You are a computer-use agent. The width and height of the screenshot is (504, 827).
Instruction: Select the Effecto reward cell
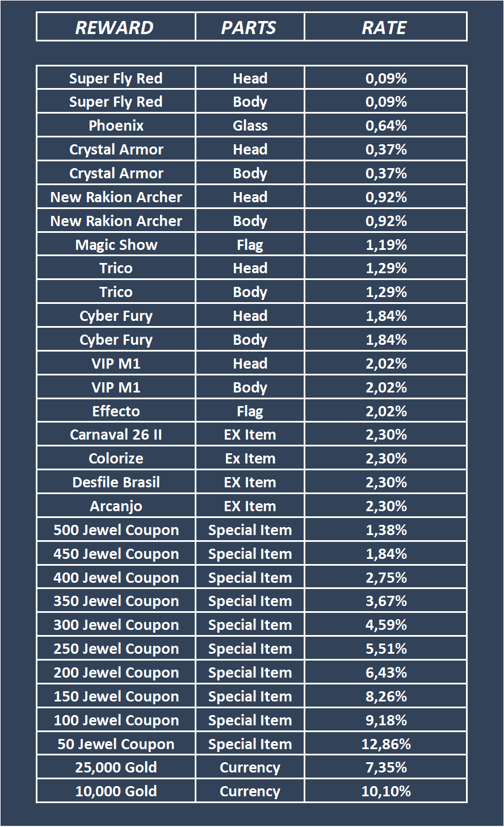(116, 411)
